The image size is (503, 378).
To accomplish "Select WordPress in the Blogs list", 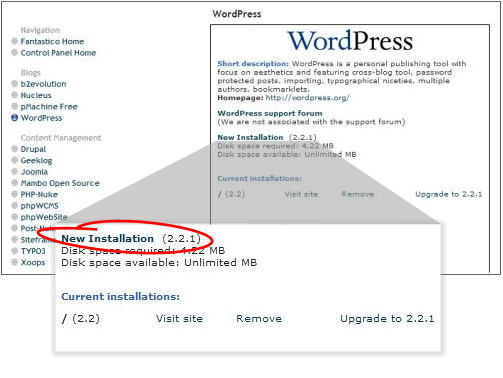I will click(41, 118).
